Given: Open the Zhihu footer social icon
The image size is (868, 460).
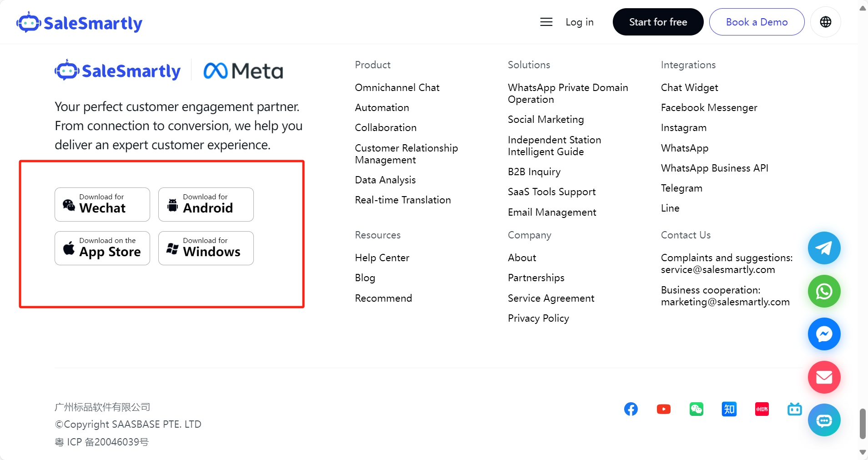Looking at the screenshot, I should click(729, 409).
